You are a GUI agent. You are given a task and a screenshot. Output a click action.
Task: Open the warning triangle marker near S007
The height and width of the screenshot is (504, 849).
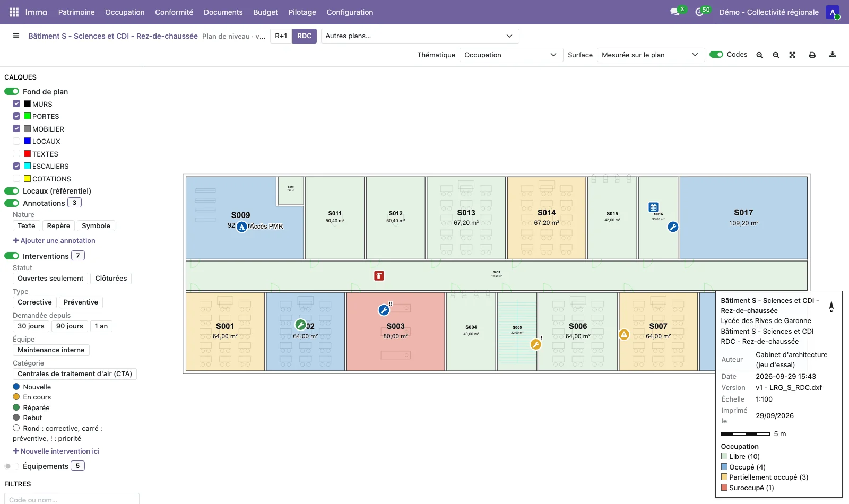click(x=624, y=335)
